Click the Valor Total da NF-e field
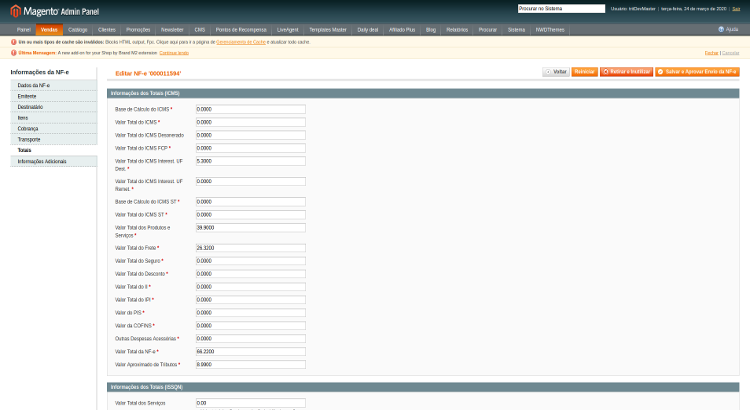Image resolution: width=750 pixels, height=410 pixels. point(251,351)
